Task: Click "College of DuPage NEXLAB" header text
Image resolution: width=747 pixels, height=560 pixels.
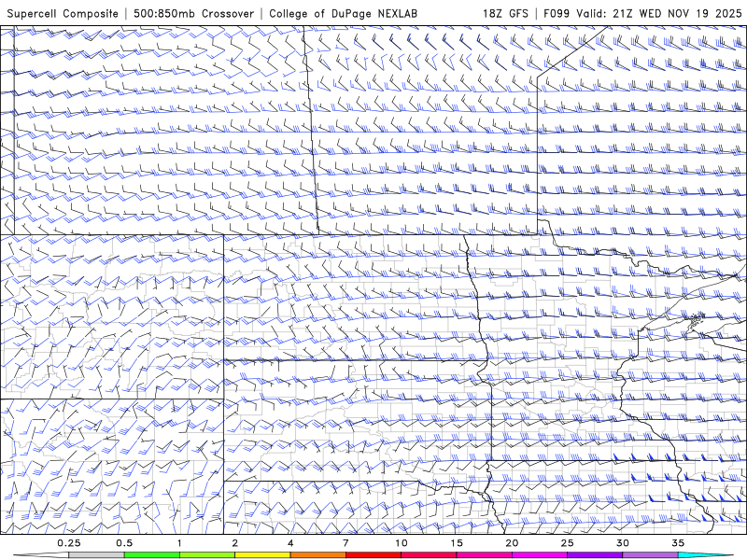Action: point(343,13)
